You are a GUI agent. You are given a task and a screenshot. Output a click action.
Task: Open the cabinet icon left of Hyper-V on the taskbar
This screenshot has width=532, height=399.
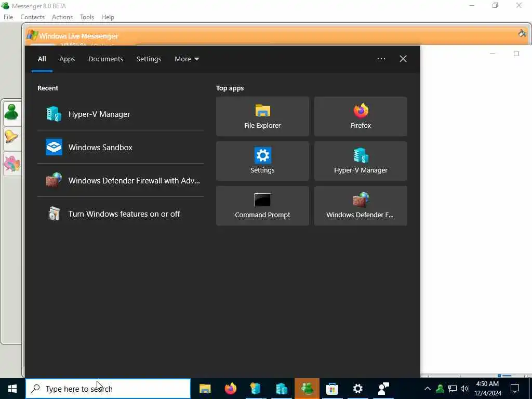pos(256,389)
